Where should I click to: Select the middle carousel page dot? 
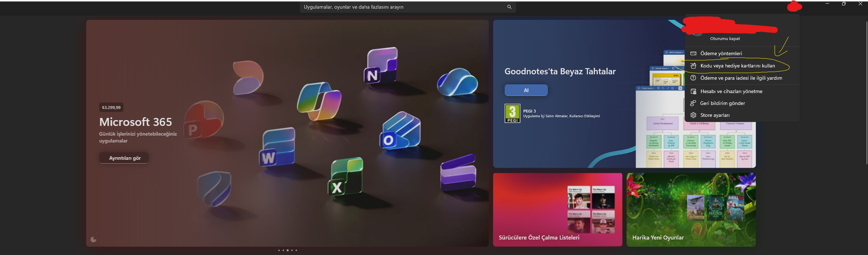(287, 250)
